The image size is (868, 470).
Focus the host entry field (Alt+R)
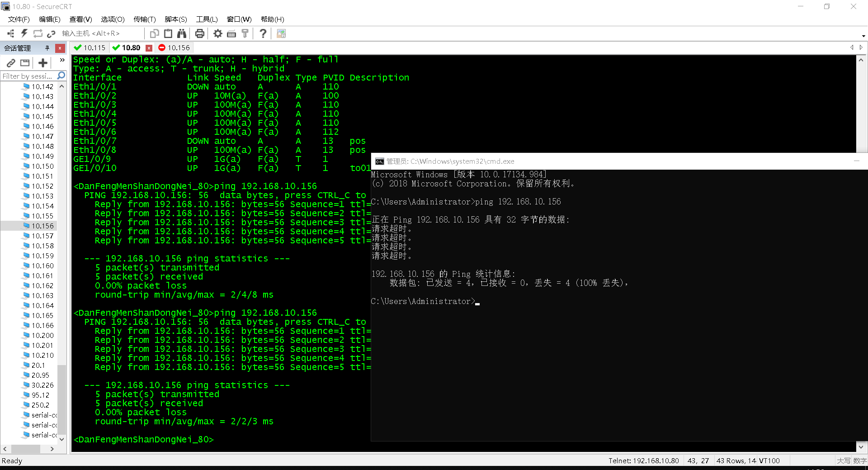102,33
